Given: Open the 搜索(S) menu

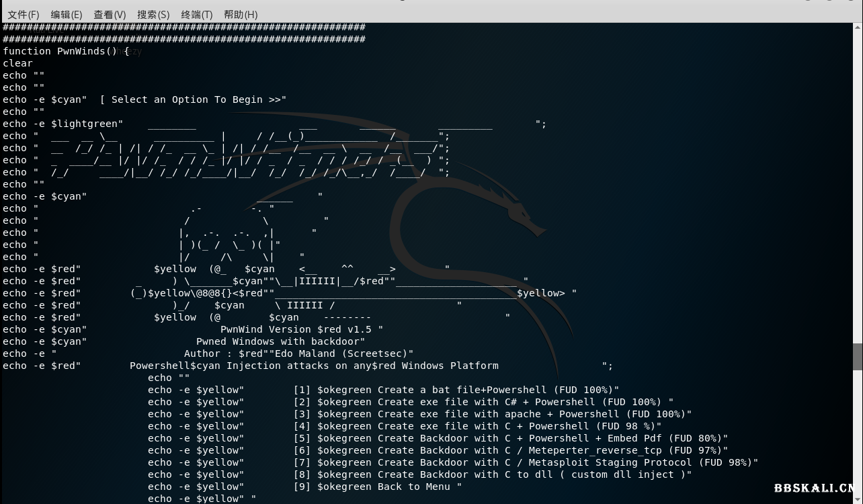Looking at the screenshot, I should 153,14.
